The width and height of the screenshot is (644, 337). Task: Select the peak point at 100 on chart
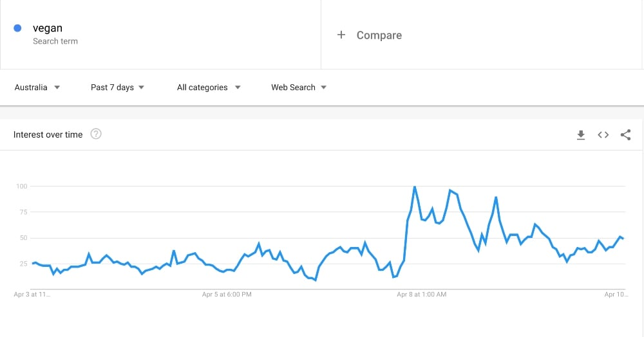point(414,187)
